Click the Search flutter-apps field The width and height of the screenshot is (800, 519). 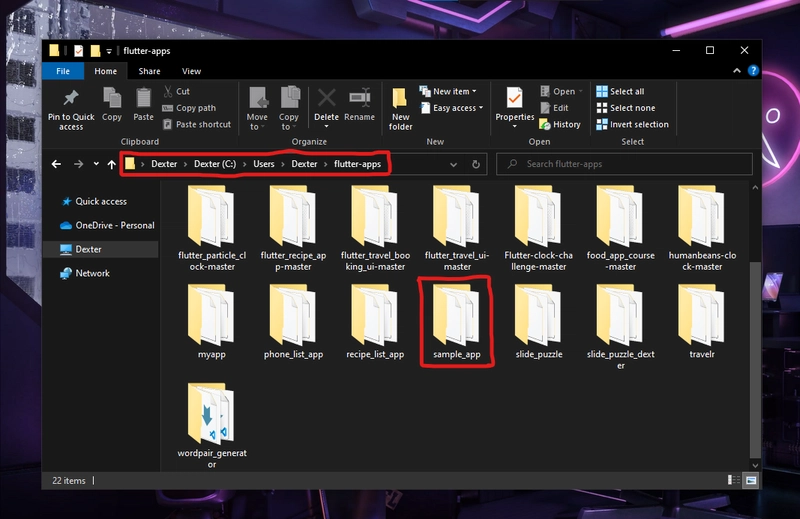pyautogui.click(x=625, y=164)
